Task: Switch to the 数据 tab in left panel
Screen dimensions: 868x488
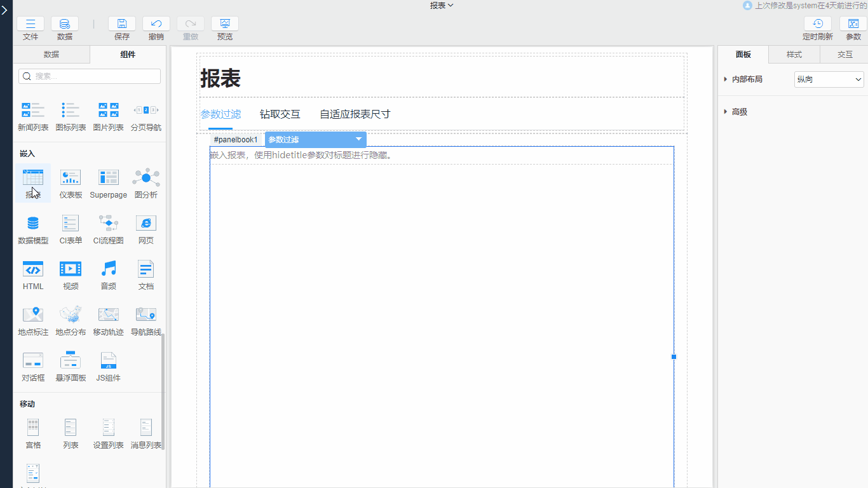Action: click(x=51, y=55)
